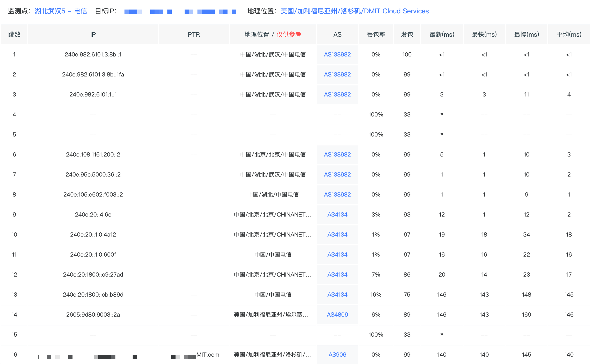Viewport: 590px width, 364px height.
Task: Select the PTR column header
Action: click(x=194, y=35)
